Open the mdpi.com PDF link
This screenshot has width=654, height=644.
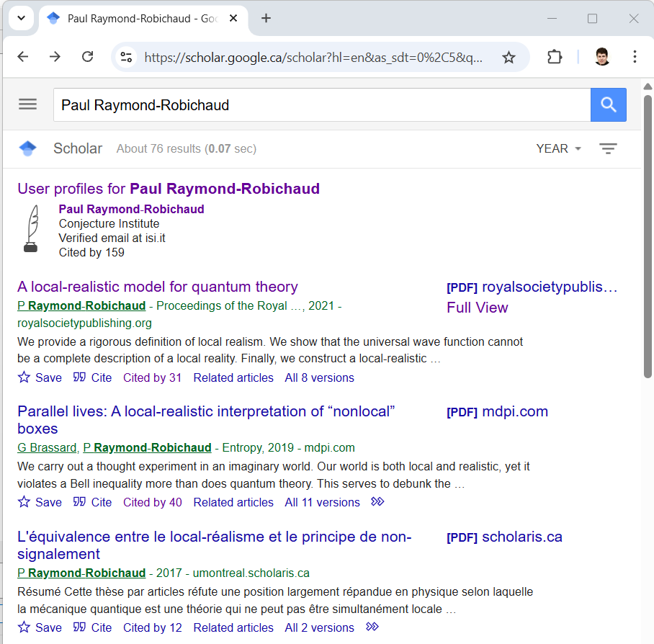pos(497,411)
